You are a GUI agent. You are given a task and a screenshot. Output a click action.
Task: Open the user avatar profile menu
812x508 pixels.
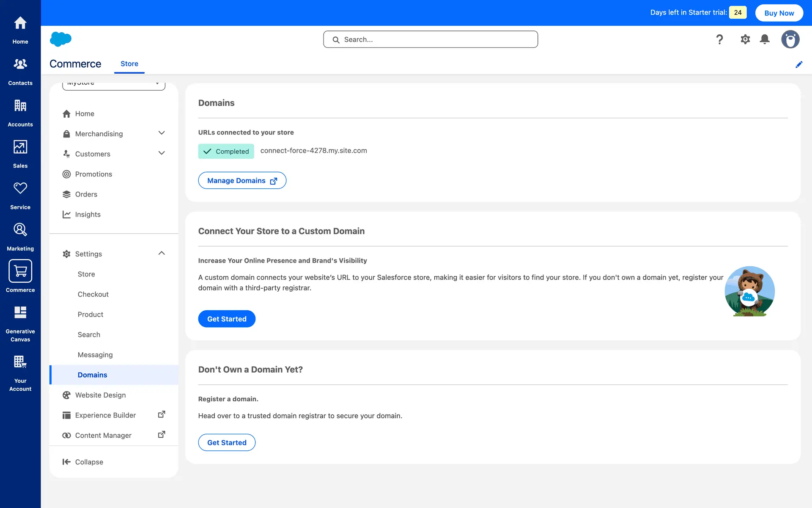tap(790, 39)
